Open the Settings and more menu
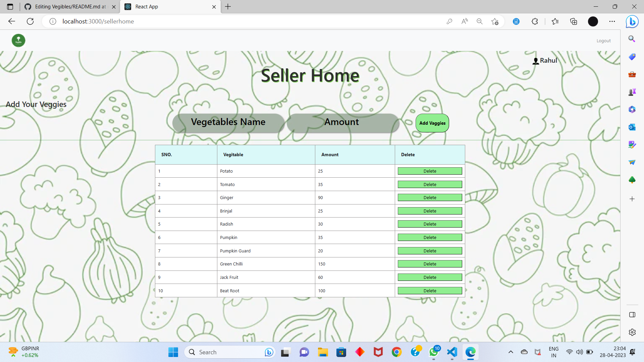 click(x=612, y=21)
